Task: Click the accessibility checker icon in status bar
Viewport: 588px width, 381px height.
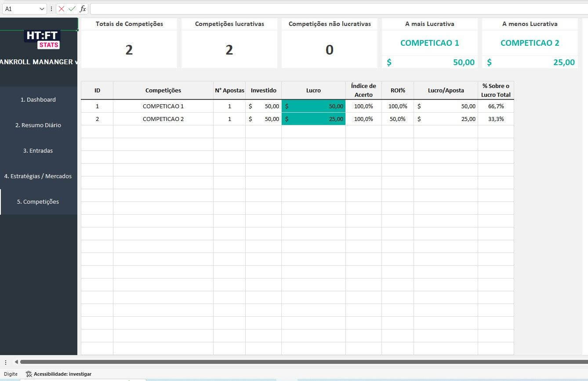Action: click(29, 374)
